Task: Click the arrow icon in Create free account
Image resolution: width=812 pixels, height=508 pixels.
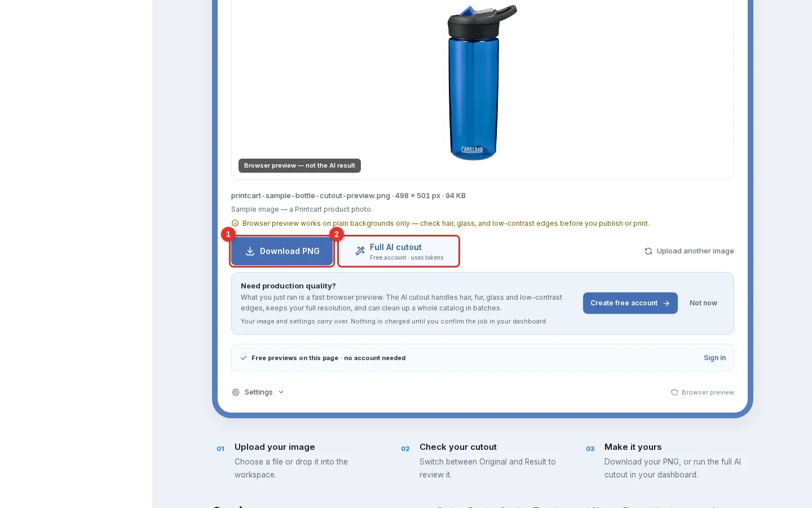Action: click(667, 303)
